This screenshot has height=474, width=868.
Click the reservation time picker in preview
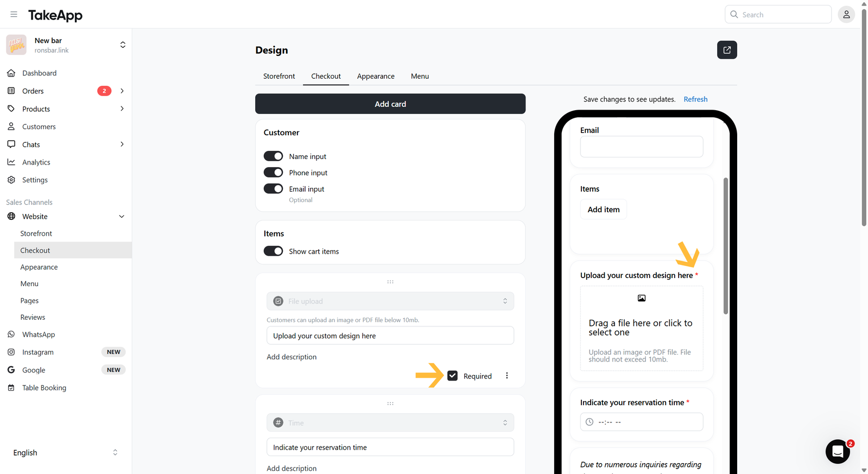pyautogui.click(x=642, y=422)
